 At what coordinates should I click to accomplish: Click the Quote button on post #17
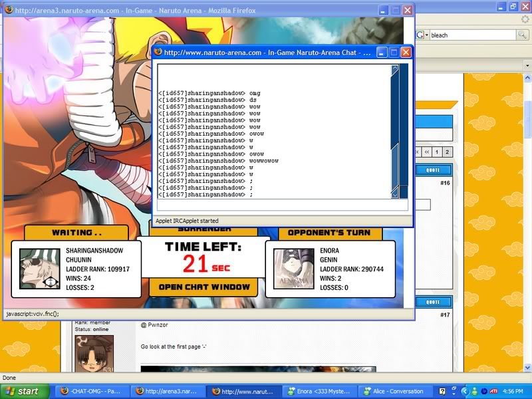tap(434, 302)
